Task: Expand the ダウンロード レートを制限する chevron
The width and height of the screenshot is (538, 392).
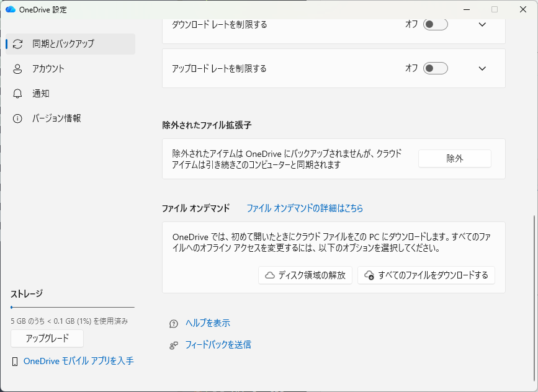Action: 482,25
